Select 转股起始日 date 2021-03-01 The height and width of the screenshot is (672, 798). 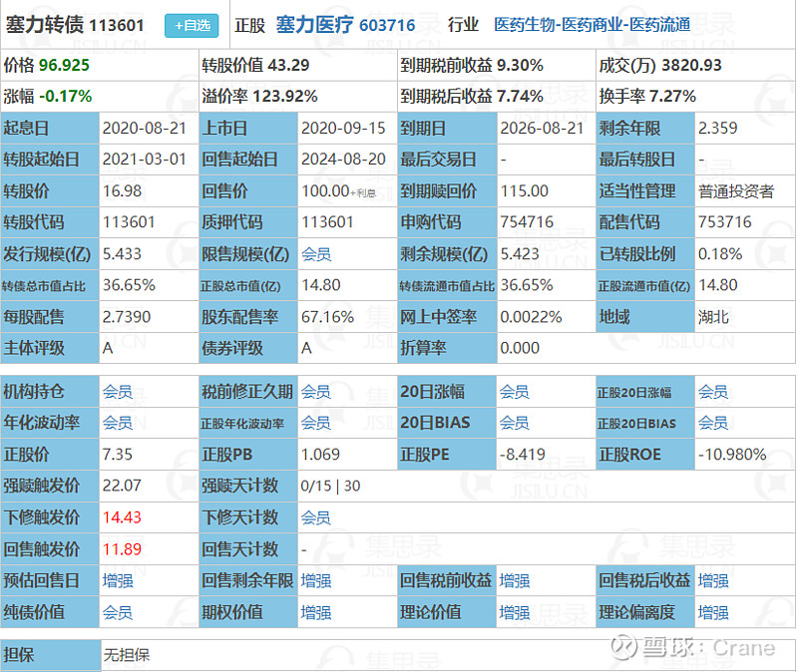point(145,160)
